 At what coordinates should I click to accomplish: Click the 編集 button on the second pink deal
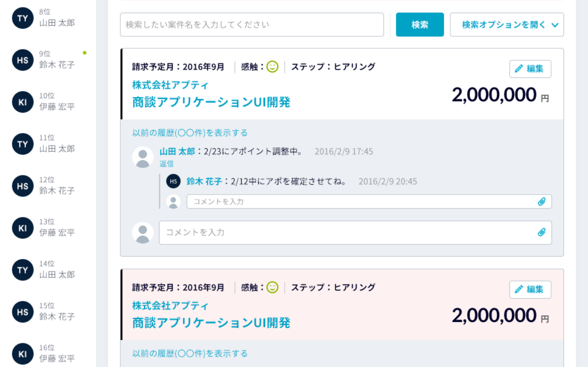click(530, 289)
